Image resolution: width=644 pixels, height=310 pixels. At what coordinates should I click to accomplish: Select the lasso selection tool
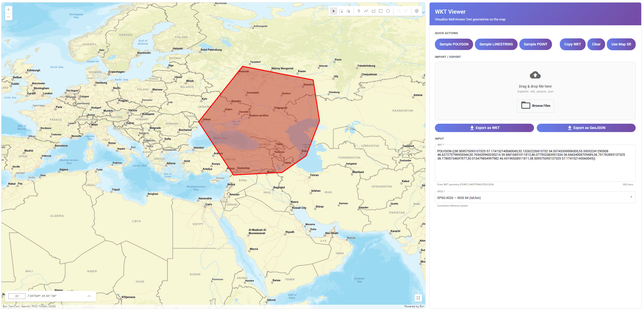click(x=348, y=11)
